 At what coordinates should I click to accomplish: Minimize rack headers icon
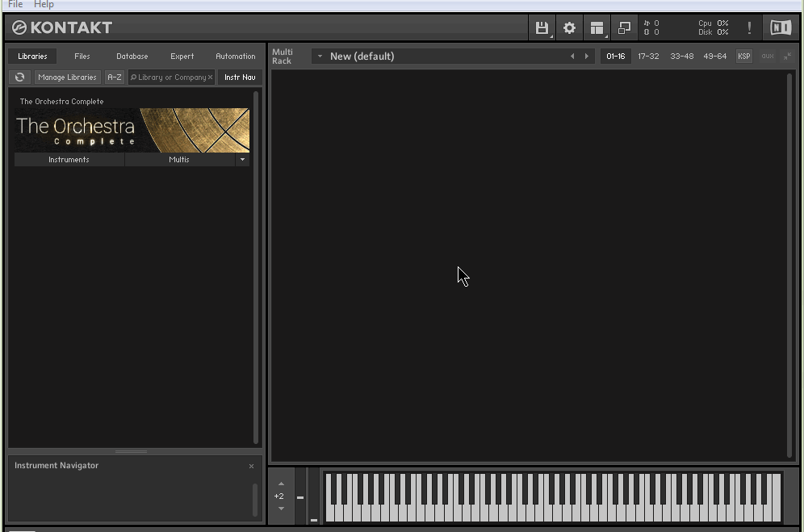tap(787, 56)
